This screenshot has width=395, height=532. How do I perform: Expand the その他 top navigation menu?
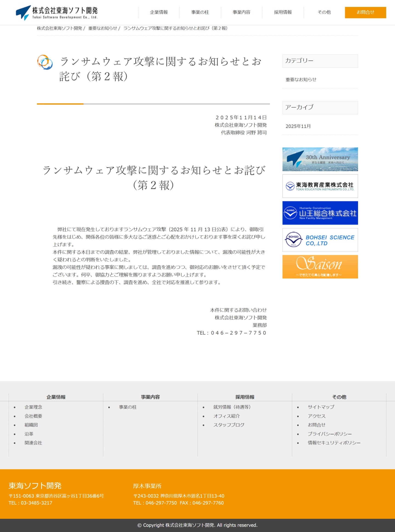(324, 12)
